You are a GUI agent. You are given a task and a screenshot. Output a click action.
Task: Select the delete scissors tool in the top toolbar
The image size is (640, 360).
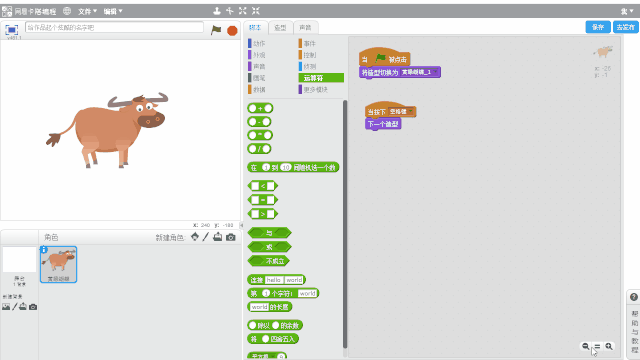click(229, 11)
